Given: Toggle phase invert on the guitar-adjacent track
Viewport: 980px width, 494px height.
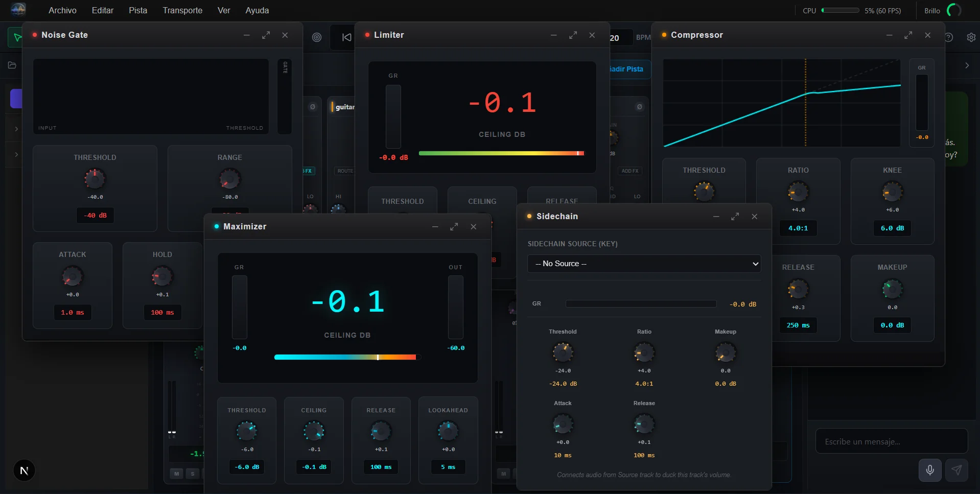Looking at the screenshot, I should click(313, 107).
